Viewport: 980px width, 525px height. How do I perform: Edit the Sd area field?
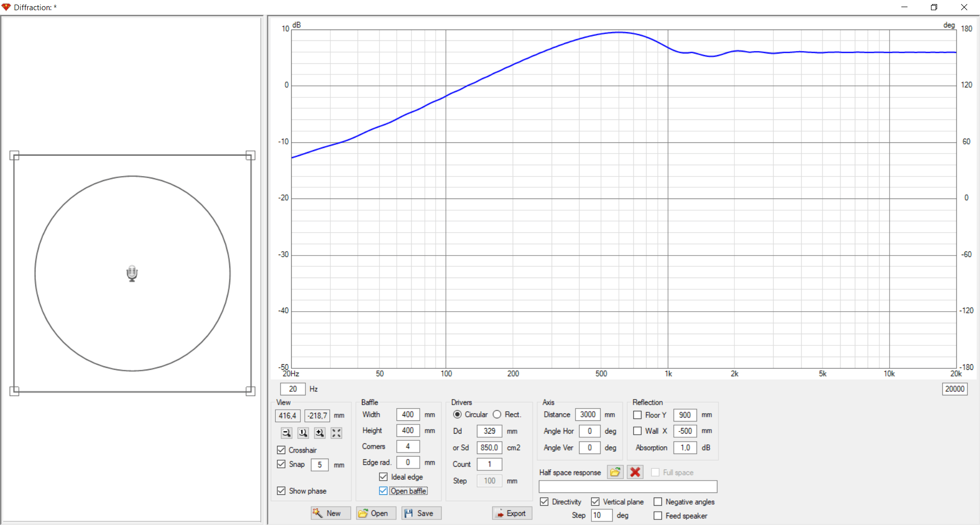click(490, 447)
